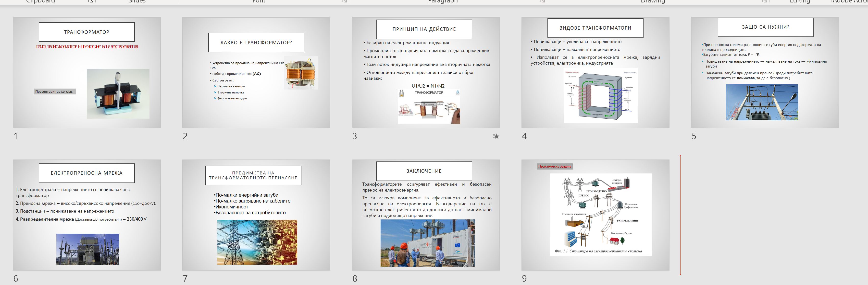Select slide 7 about ПРЕДИМСТВА

pyautogui.click(x=256, y=215)
